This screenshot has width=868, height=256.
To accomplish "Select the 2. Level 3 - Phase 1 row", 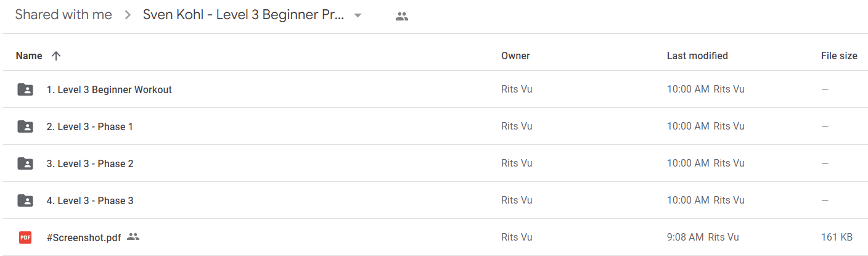I will click(x=434, y=126).
